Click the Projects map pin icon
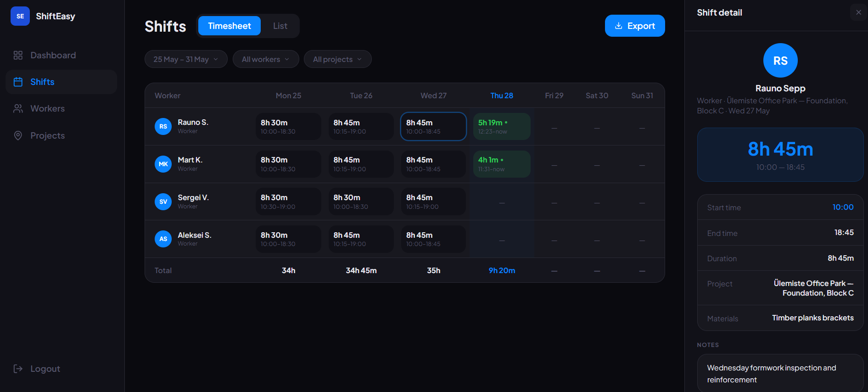868x392 pixels. click(x=18, y=135)
